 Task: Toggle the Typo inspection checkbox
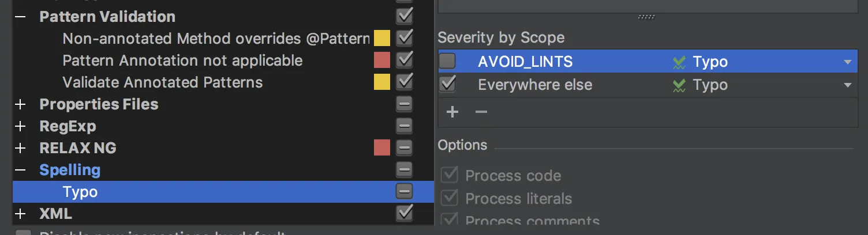click(x=405, y=191)
